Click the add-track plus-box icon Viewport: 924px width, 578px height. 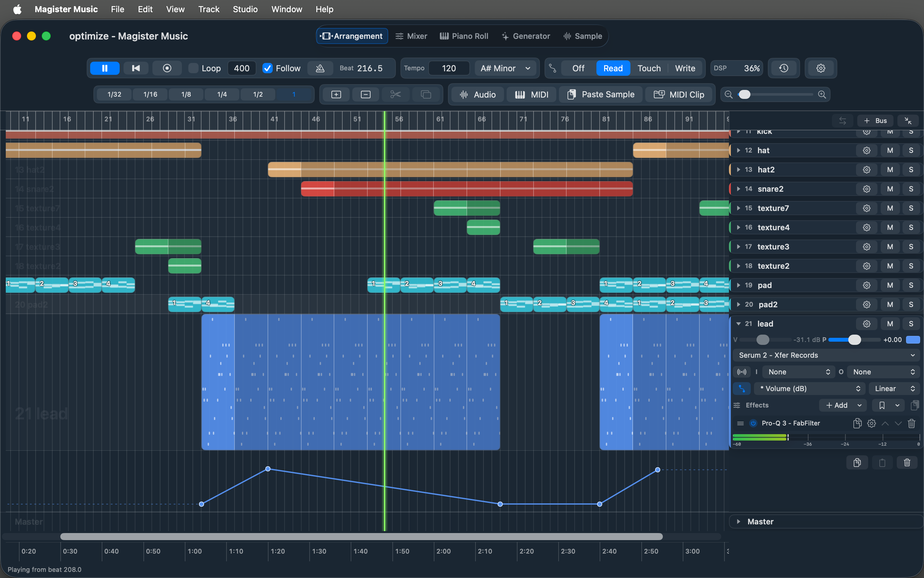tap(336, 94)
